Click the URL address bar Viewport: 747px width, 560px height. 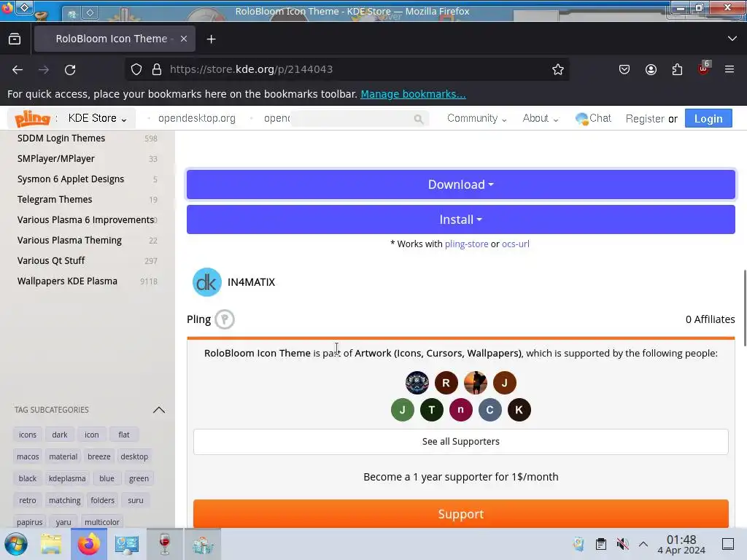point(348,69)
